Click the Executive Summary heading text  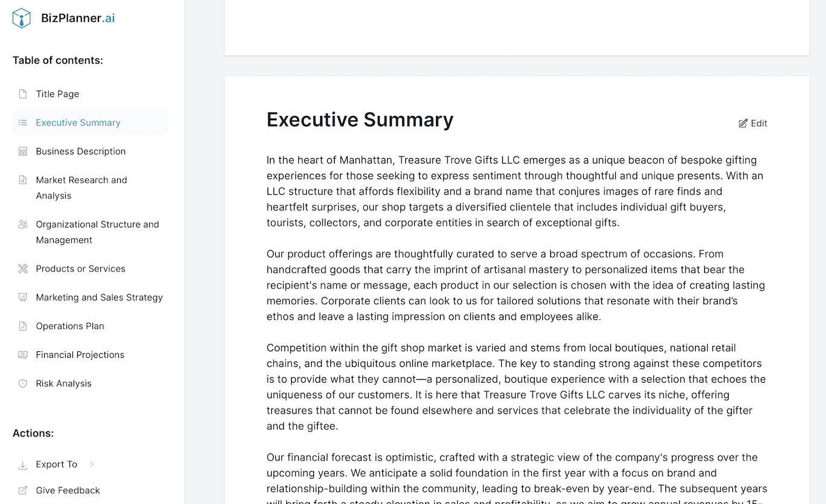360,120
